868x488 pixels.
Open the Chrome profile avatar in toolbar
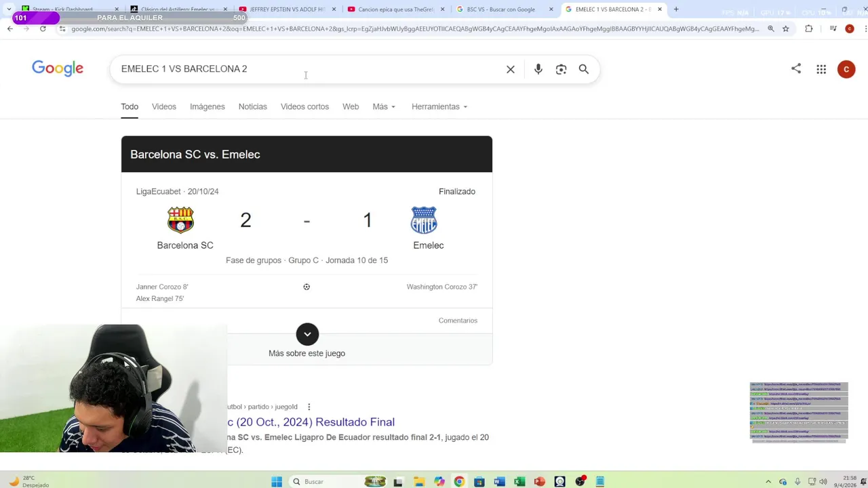tap(850, 28)
